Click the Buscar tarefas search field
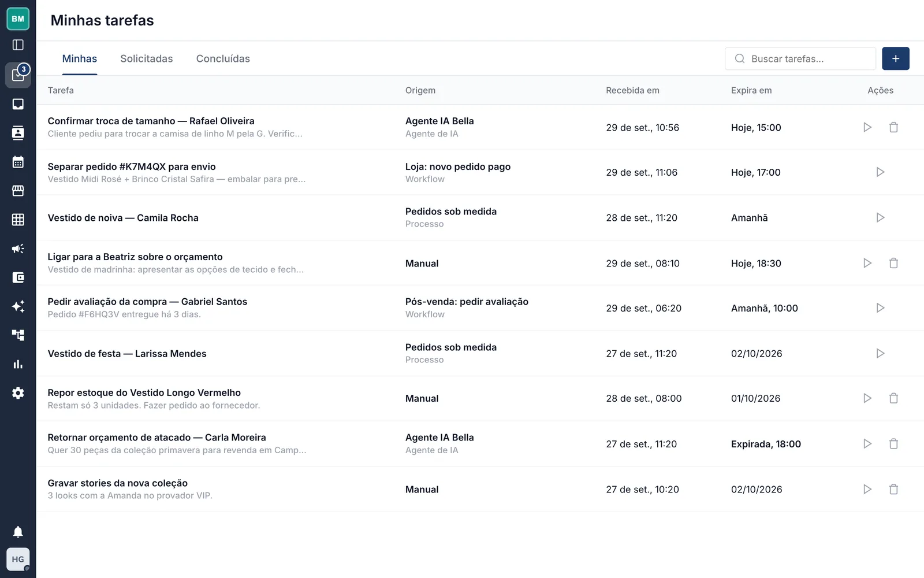Screen dimensions: 924x578 pos(800,58)
